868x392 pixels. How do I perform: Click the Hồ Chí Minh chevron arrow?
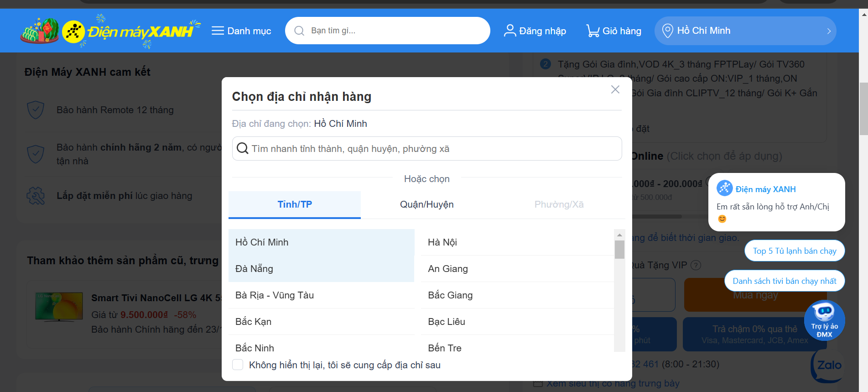click(829, 31)
